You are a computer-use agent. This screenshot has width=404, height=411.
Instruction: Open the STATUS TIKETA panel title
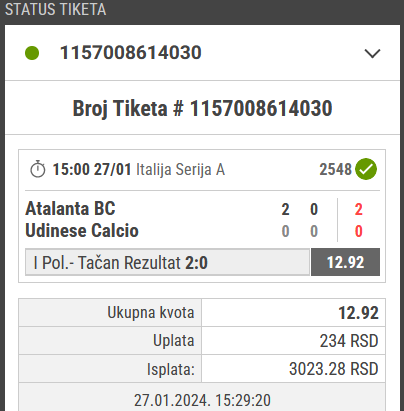56,9
